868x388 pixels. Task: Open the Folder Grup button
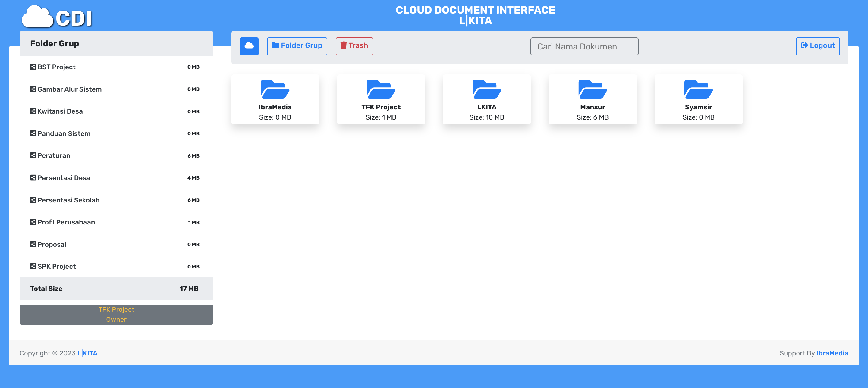point(297,46)
